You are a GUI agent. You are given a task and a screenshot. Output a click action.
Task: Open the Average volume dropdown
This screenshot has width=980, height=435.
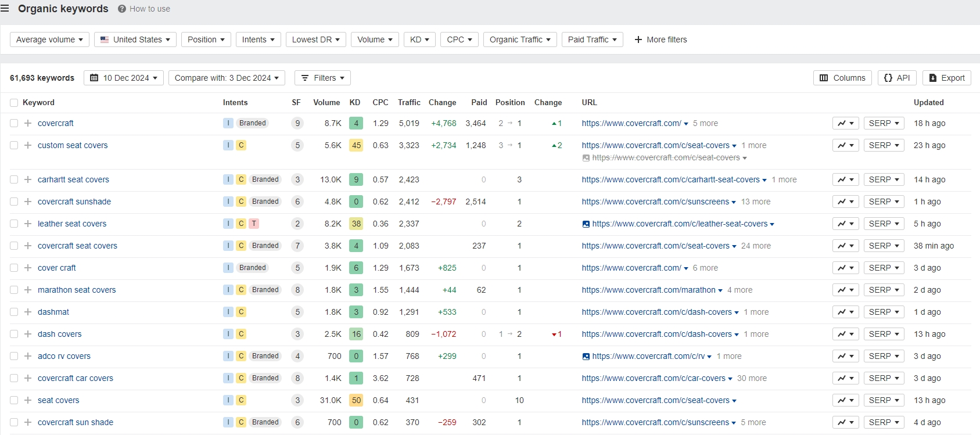point(49,39)
